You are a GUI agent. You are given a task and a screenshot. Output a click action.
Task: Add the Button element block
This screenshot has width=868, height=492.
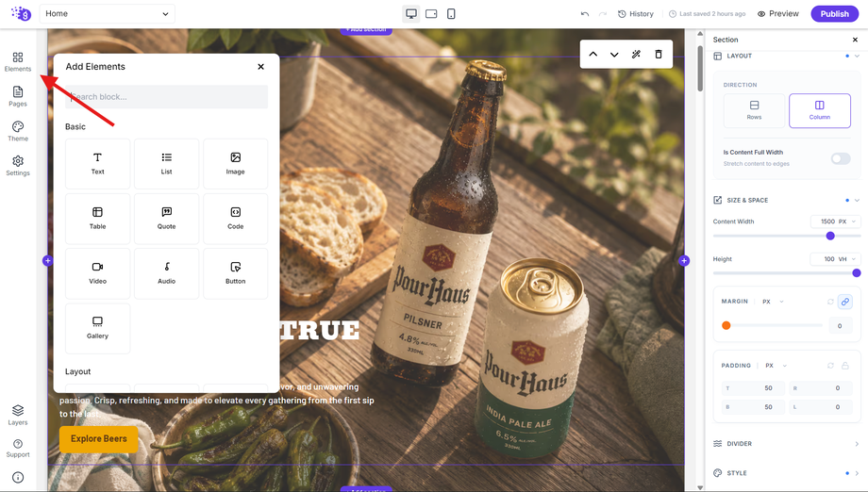tap(235, 273)
